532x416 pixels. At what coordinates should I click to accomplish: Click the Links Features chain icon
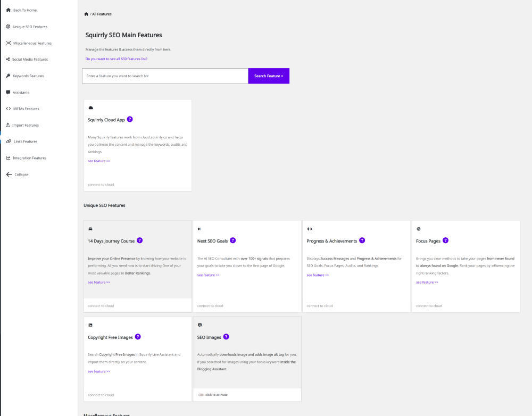(x=9, y=142)
